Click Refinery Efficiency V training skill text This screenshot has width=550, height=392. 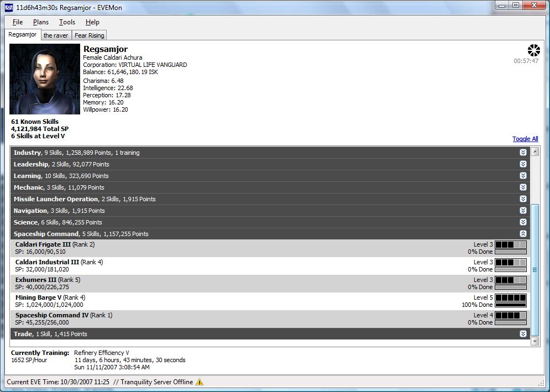(x=102, y=353)
